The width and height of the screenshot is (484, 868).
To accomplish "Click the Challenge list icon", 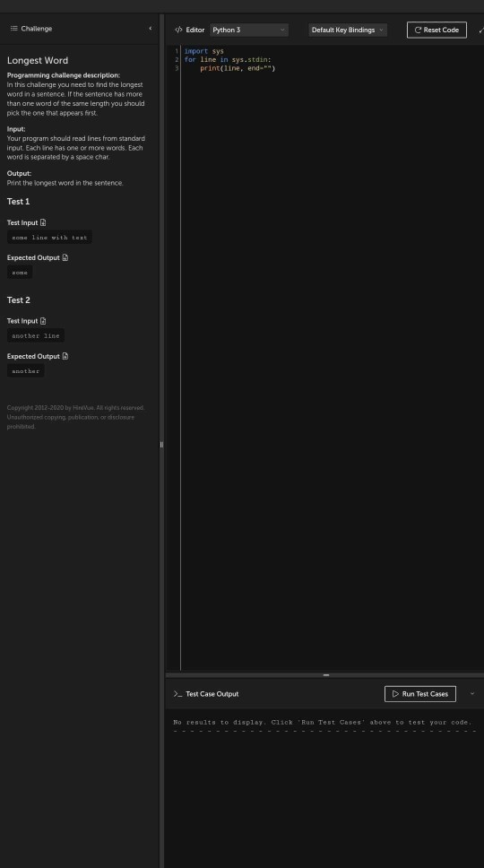I will pos(13,28).
